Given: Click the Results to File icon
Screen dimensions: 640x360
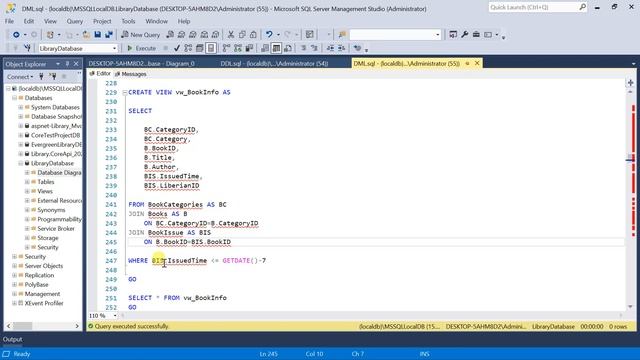Looking at the screenshot, I should tap(288, 48).
